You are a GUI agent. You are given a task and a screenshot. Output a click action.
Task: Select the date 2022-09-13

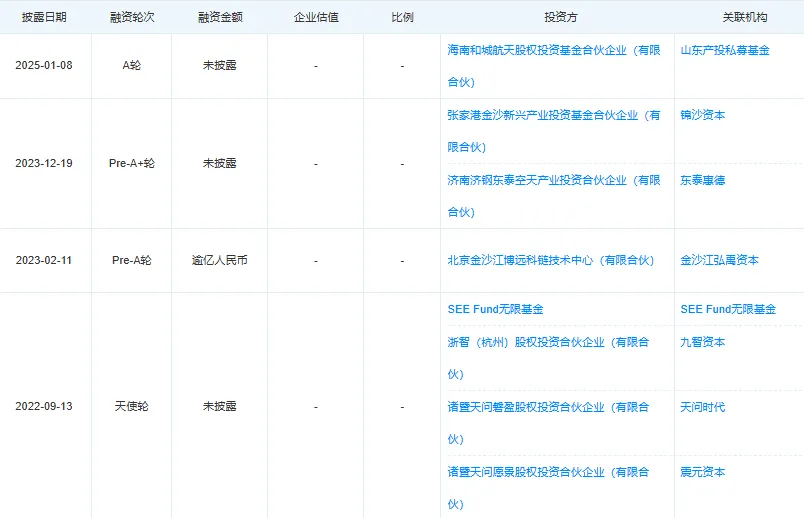(x=44, y=406)
